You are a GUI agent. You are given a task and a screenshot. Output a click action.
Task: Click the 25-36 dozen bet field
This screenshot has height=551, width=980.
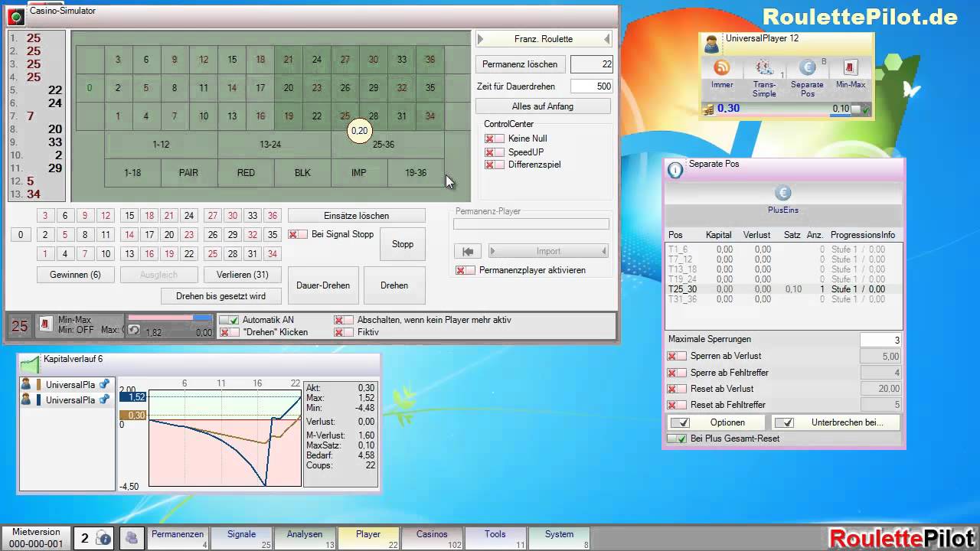(387, 145)
